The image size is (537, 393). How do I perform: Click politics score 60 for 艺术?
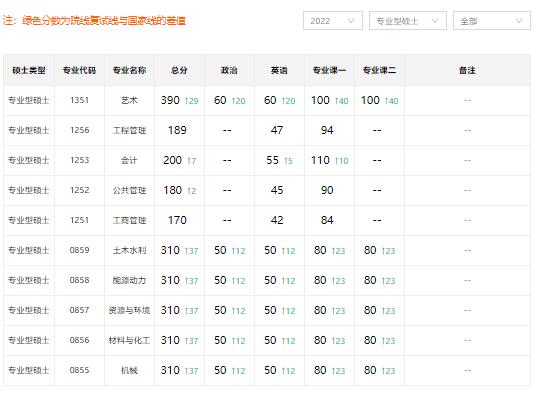point(220,100)
